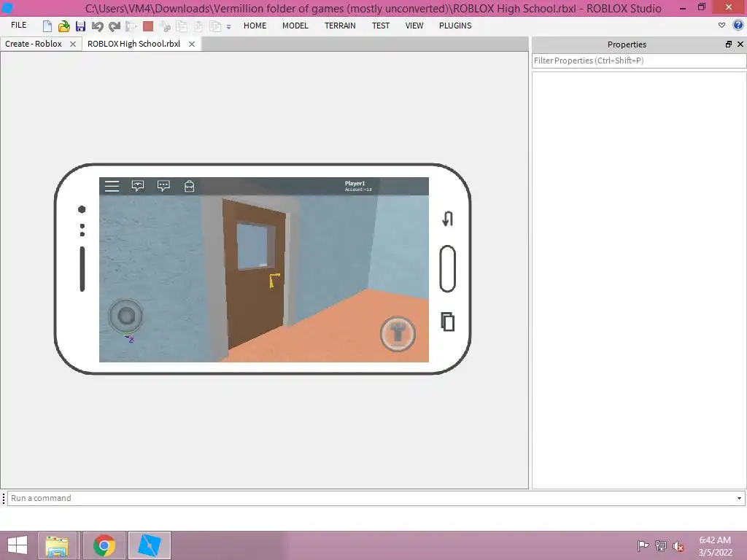Click the emulator phone home button
Image resolution: width=747 pixels, height=560 pixels.
click(447, 268)
